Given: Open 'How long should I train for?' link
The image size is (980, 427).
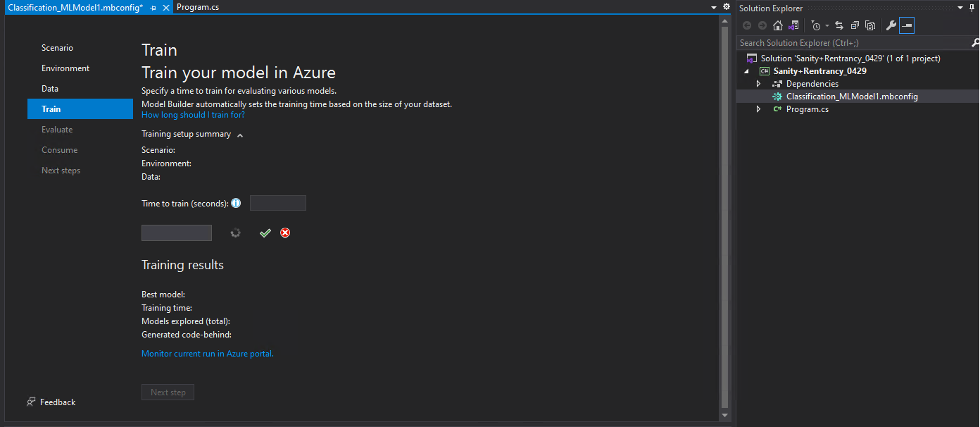Looking at the screenshot, I should point(193,114).
